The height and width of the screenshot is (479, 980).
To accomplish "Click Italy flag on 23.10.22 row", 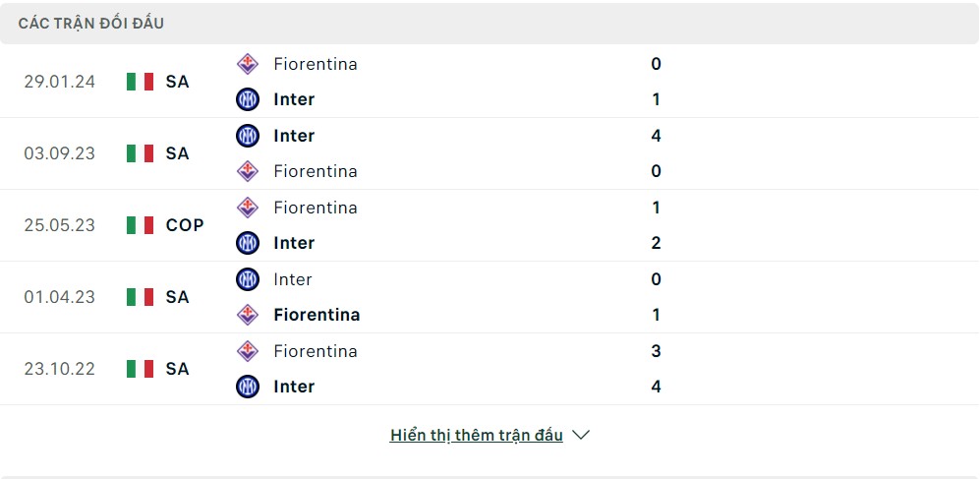I will click(140, 369).
